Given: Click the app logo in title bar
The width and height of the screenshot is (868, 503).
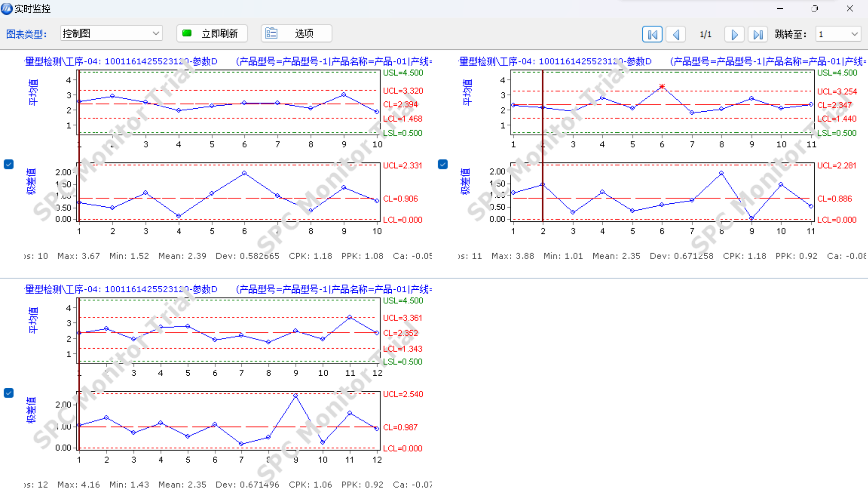Looking at the screenshot, I should 6,8.
